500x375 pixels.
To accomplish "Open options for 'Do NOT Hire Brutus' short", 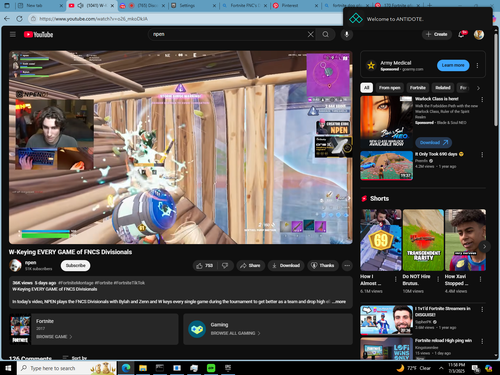I will pyautogui.click(x=438, y=279).
